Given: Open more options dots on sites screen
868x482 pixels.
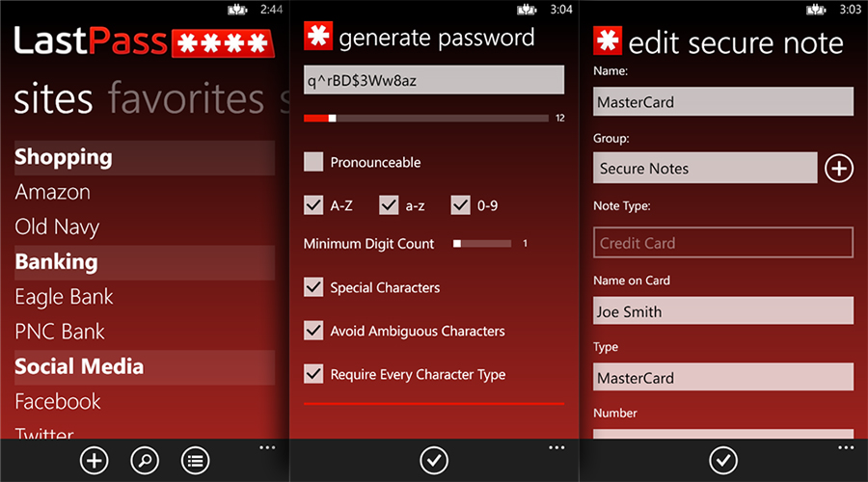Looking at the screenshot, I should [267, 447].
